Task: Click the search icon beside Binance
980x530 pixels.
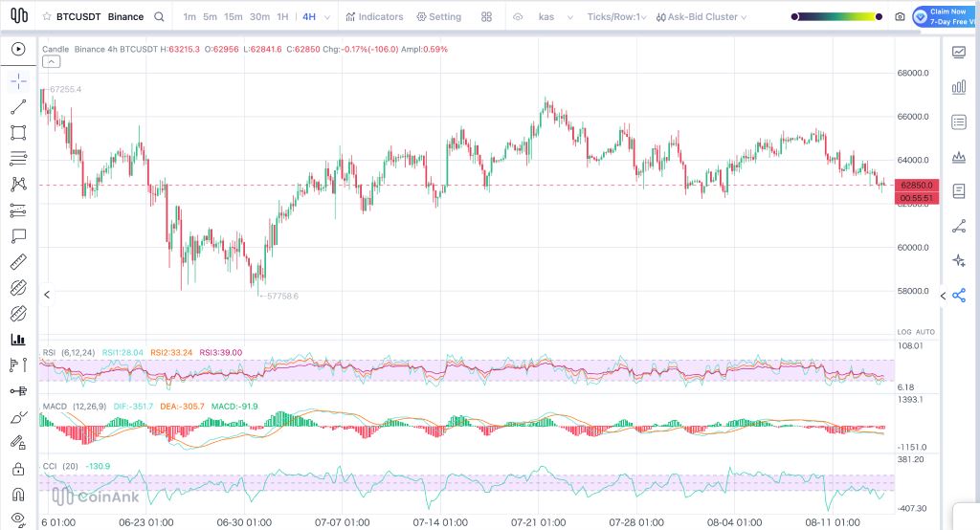Action: coord(160,17)
